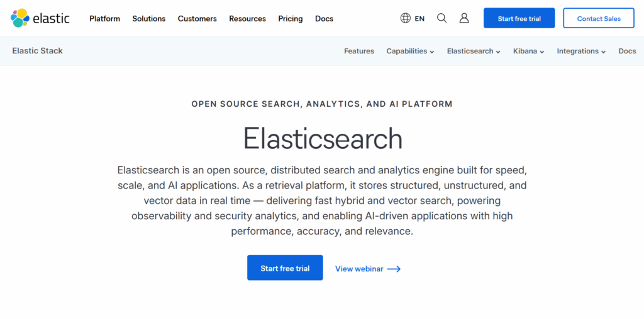The height and width of the screenshot is (319, 644).
Task: Expand the Elasticsearch dropdown
Action: (474, 51)
